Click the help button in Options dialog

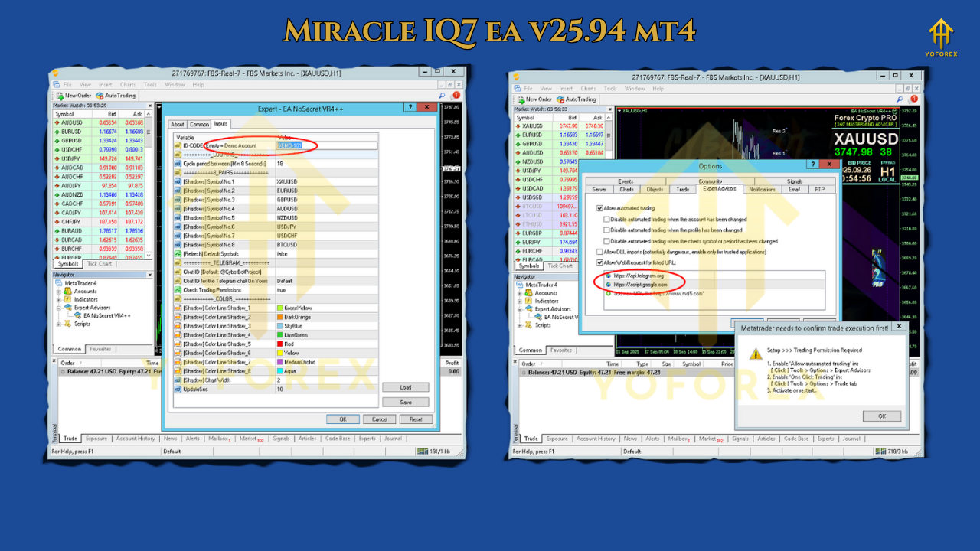(x=812, y=165)
